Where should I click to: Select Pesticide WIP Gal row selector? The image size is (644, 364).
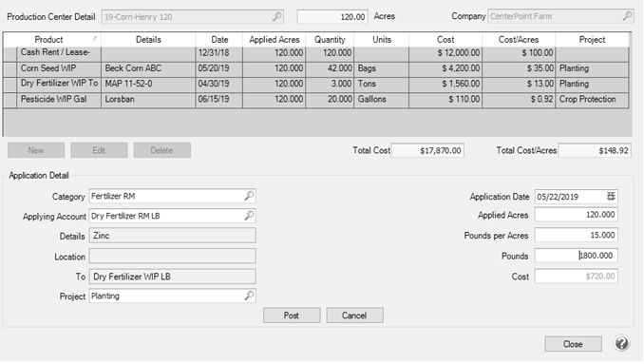pos(9,100)
